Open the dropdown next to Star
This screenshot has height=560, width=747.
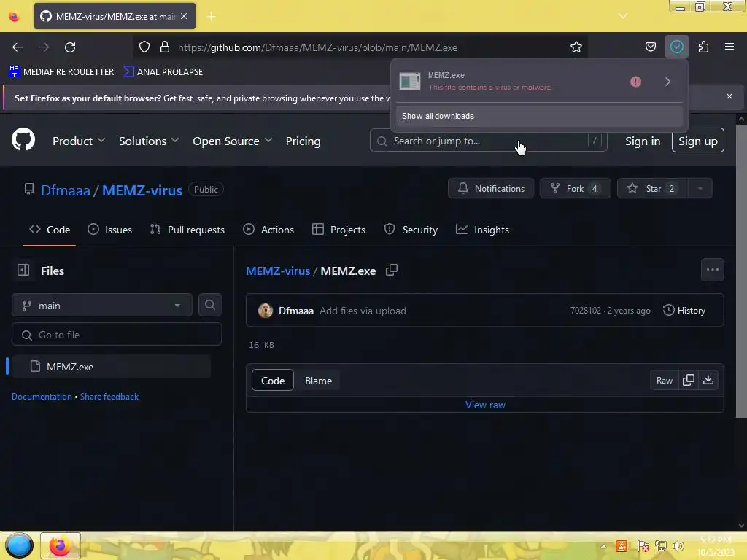point(700,189)
